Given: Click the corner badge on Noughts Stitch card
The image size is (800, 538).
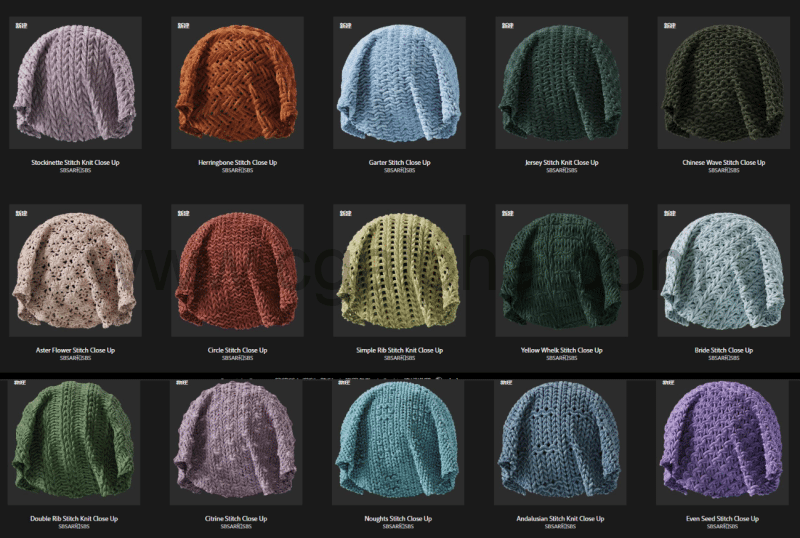Looking at the screenshot, I should tap(344, 382).
